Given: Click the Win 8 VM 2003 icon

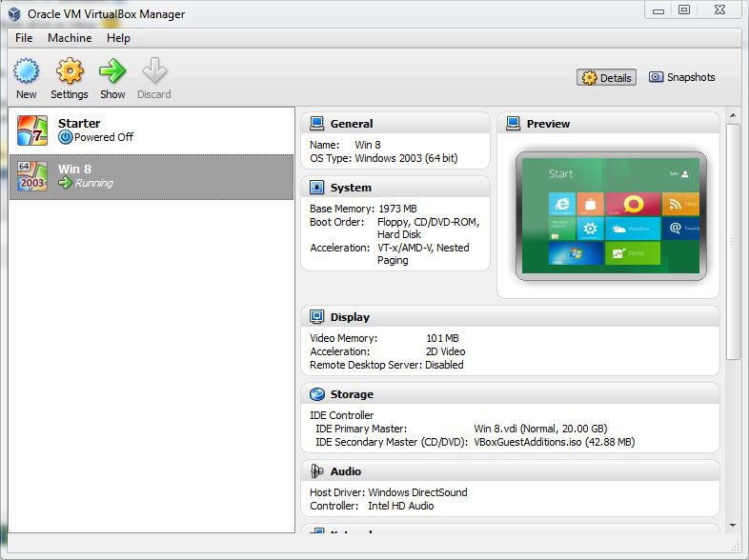Looking at the screenshot, I should click(x=32, y=176).
